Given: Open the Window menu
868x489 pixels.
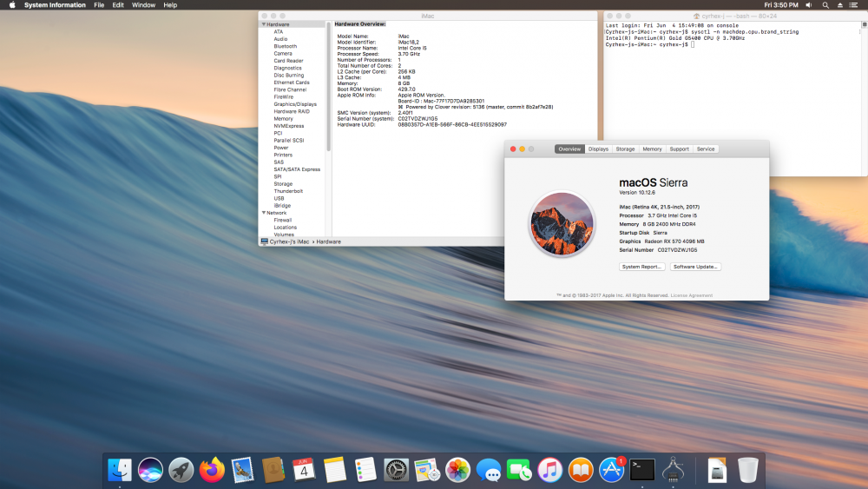Looking at the screenshot, I should (143, 5).
